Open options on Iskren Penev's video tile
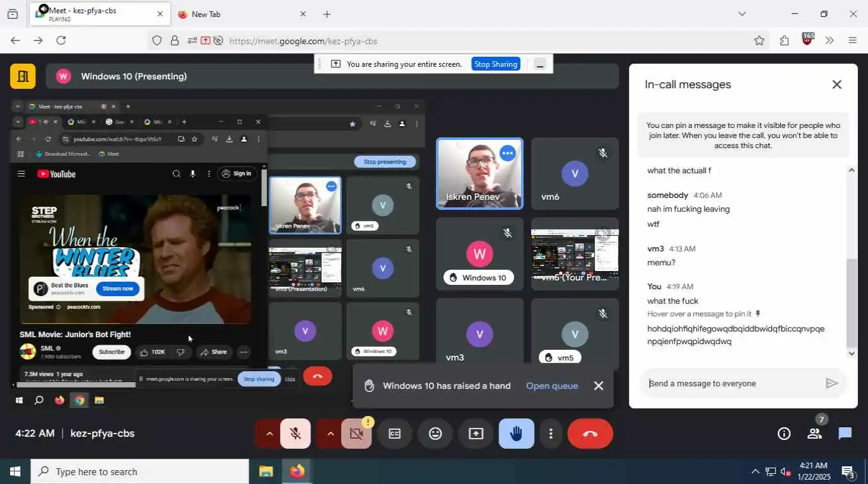Image resolution: width=868 pixels, height=484 pixels. 508,153
